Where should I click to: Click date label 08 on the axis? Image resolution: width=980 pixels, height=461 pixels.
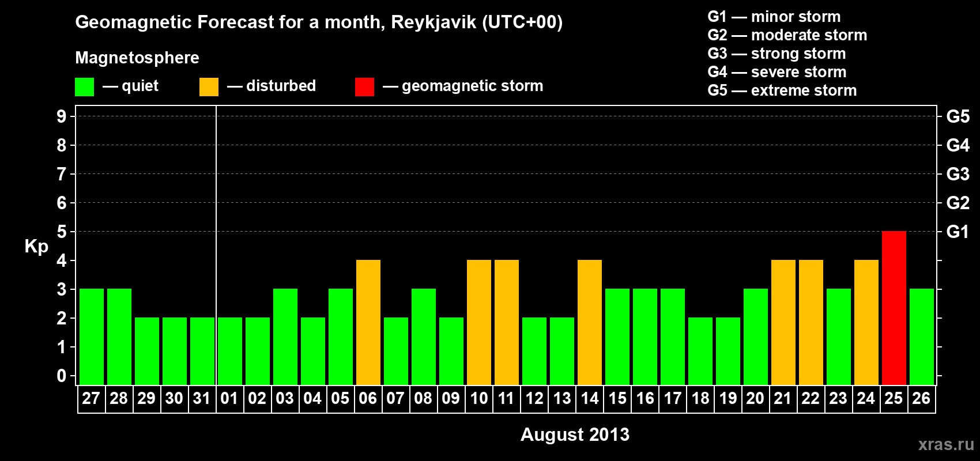tap(423, 398)
